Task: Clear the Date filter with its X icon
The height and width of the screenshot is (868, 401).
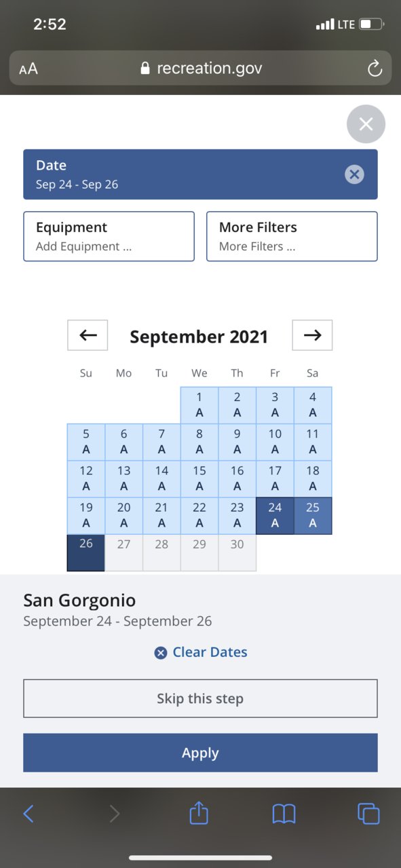Action: point(354,174)
